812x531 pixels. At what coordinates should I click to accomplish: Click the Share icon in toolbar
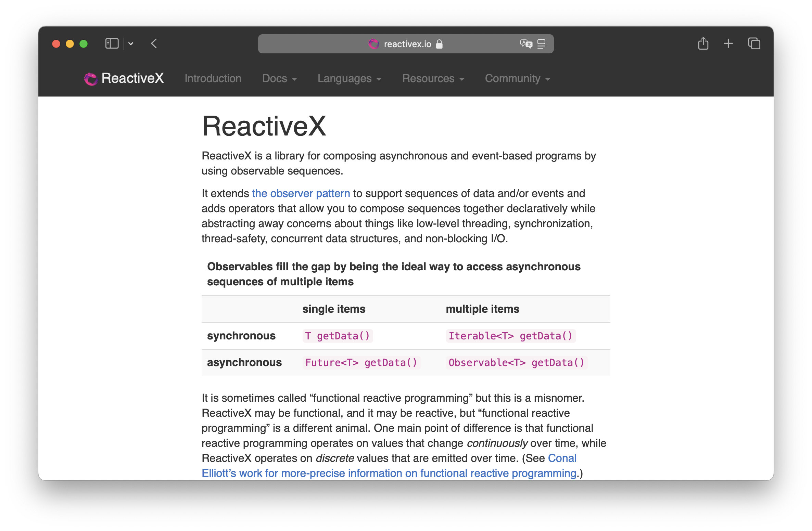703,44
